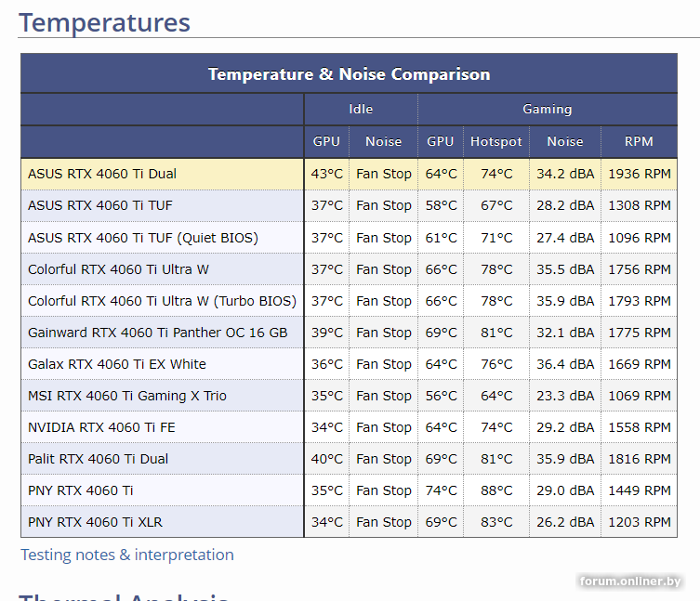The image size is (700, 601).
Task: Click the 83°C hotspot cell
Action: coord(496,522)
